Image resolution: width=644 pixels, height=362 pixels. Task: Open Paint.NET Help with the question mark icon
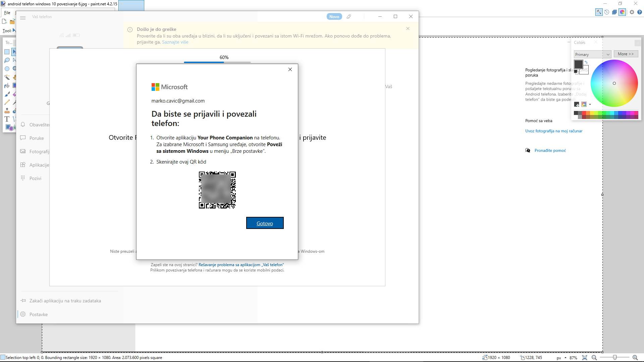[x=639, y=12]
